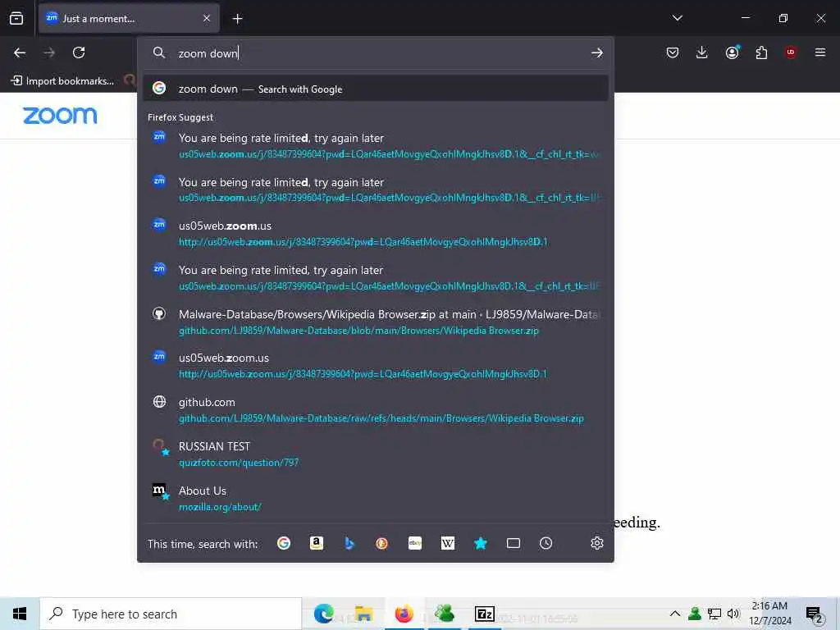Open the first us05web.zoom.us suggestion
The height and width of the screenshot is (630, 840).
click(376, 234)
